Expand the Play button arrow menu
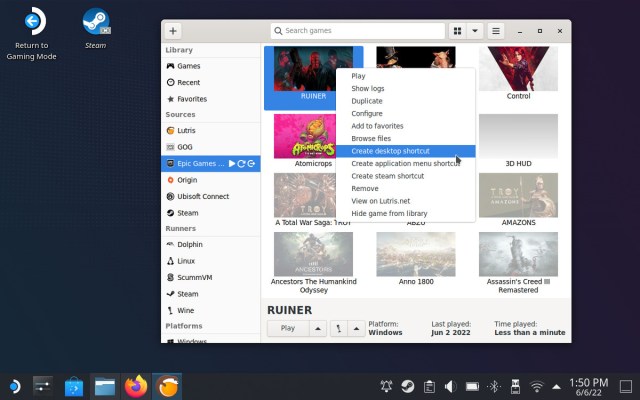 click(x=318, y=328)
